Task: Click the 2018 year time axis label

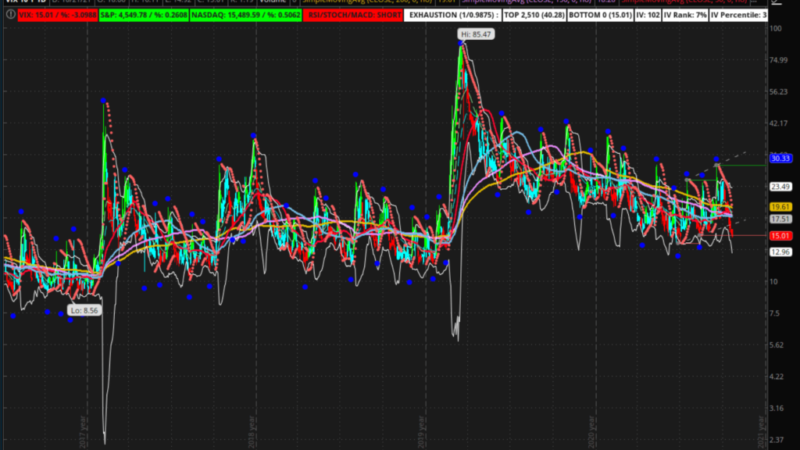Action: 252,432
